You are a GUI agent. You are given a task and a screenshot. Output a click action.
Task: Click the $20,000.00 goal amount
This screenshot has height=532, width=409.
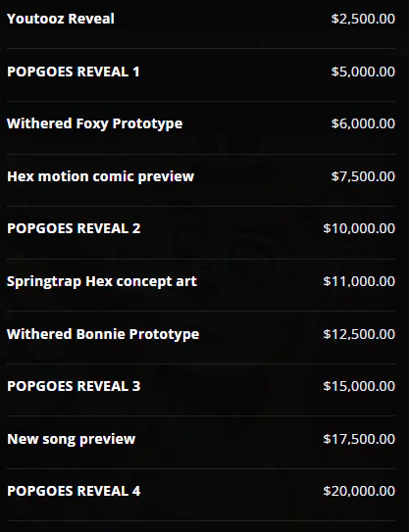click(x=359, y=491)
